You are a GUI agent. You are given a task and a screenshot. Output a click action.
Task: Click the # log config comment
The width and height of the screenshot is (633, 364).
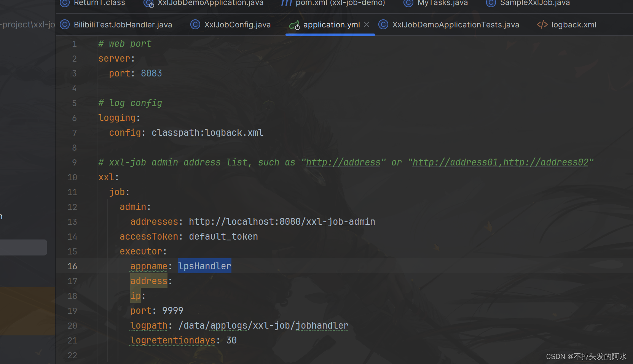point(130,103)
